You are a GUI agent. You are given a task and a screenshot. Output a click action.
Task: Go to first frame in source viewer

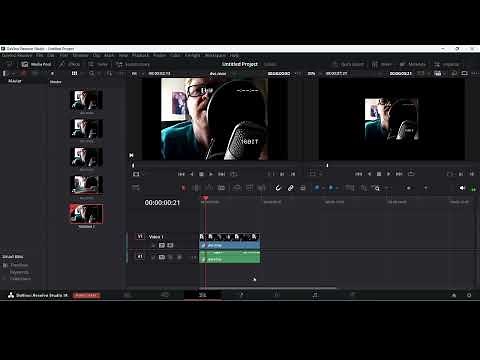(181, 174)
